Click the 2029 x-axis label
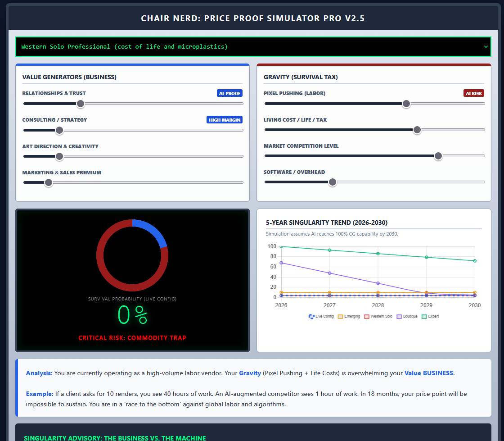 [x=426, y=305]
